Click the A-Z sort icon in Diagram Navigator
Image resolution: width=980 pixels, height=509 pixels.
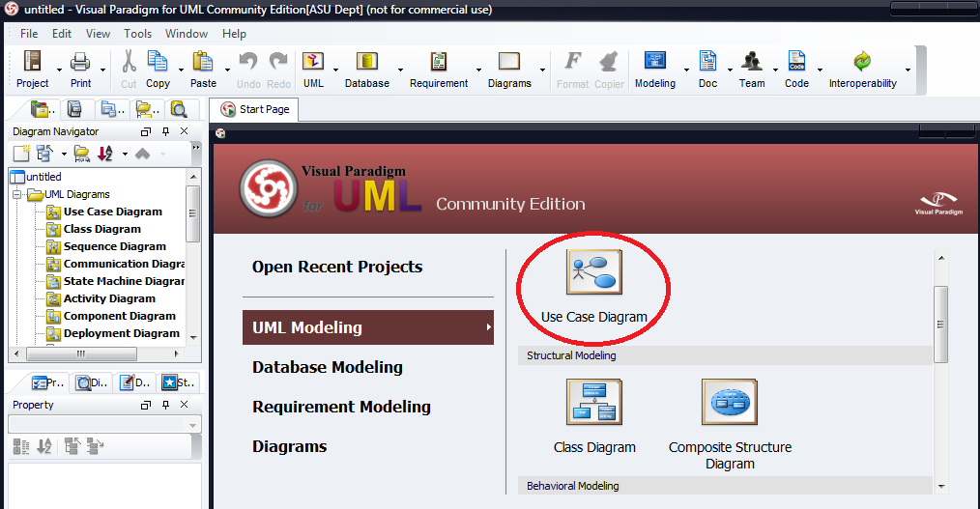coord(105,153)
